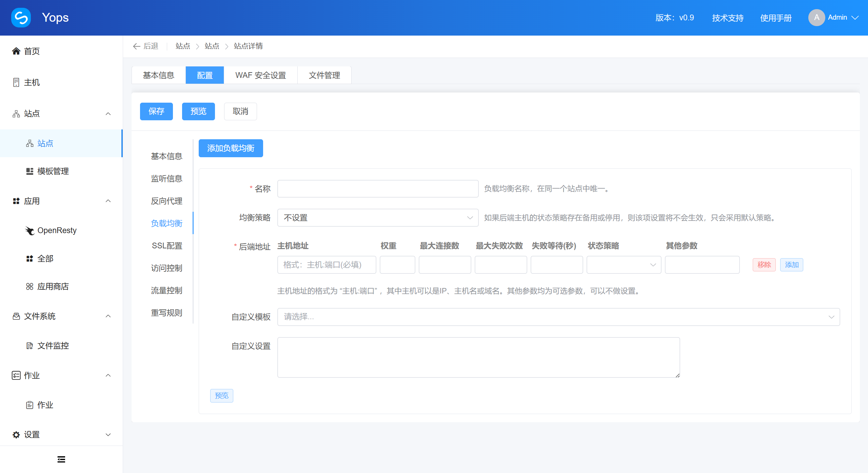Click the 添加 button in the backend address row
Screen dimensions: 868x473
pyautogui.click(x=792, y=265)
